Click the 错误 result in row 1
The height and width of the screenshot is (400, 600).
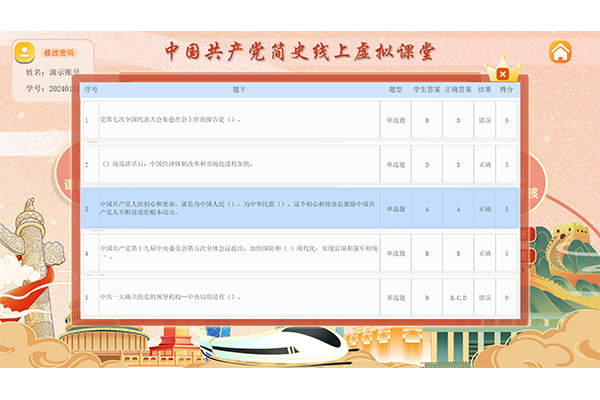[x=484, y=120]
